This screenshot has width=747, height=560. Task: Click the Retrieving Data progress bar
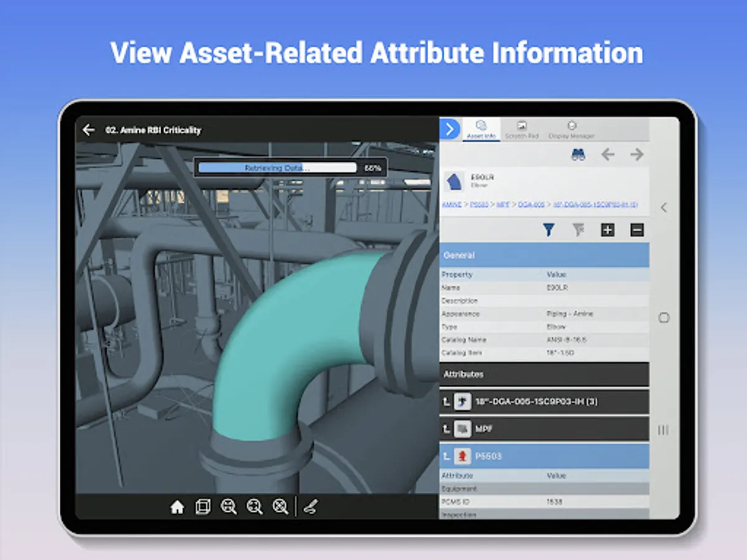pyautogui.click(x=276, y=168)
